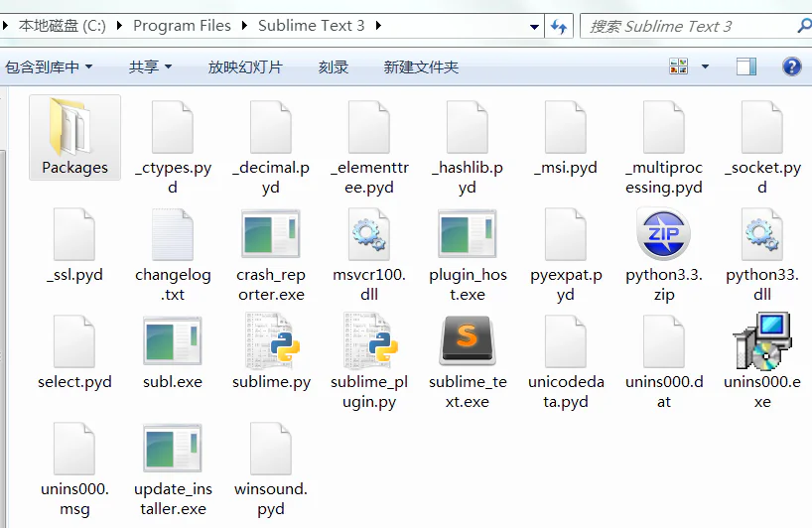The image size is (812, 528).
Task: Click the 放映幻灯片 button
Action: [x=245, y=66]
